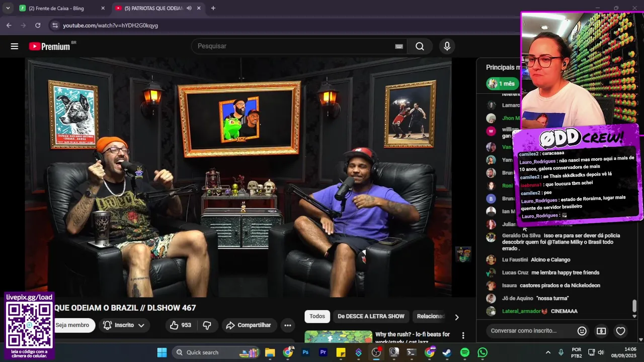This screenshot has width=644, height=362.
Task: Open WhatsApp from the taskbar
Action: point(482,352)
